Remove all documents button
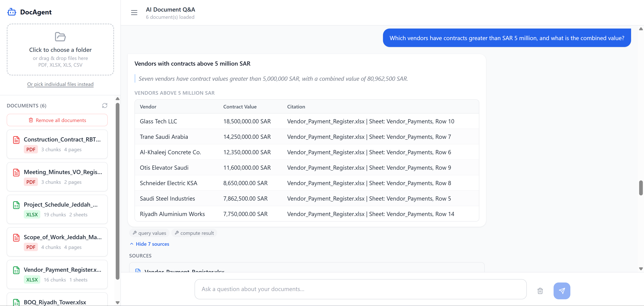644x306 pixels. [x=57, y=120]
